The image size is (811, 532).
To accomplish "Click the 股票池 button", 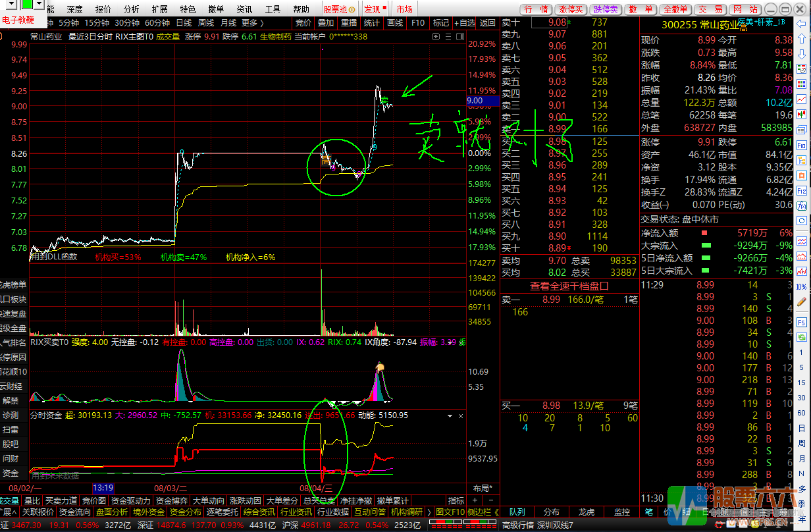I will pos(339,9).
